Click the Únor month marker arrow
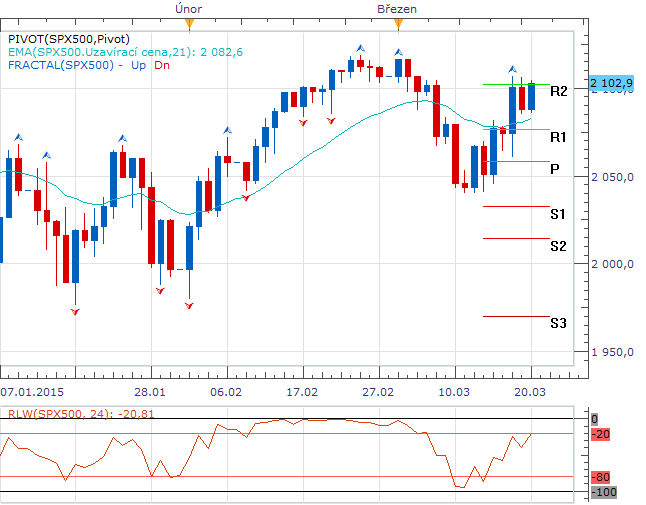Viewport: 646px width, 505px height. click(x=189, y=24)
